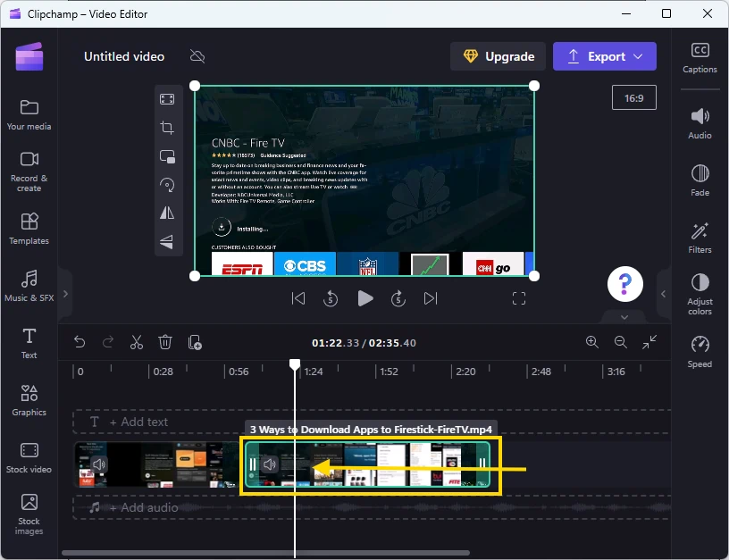The image size is (729, 560).
Task: Collapse the right properties panel arrow
Action: click(x=664, y=294)
